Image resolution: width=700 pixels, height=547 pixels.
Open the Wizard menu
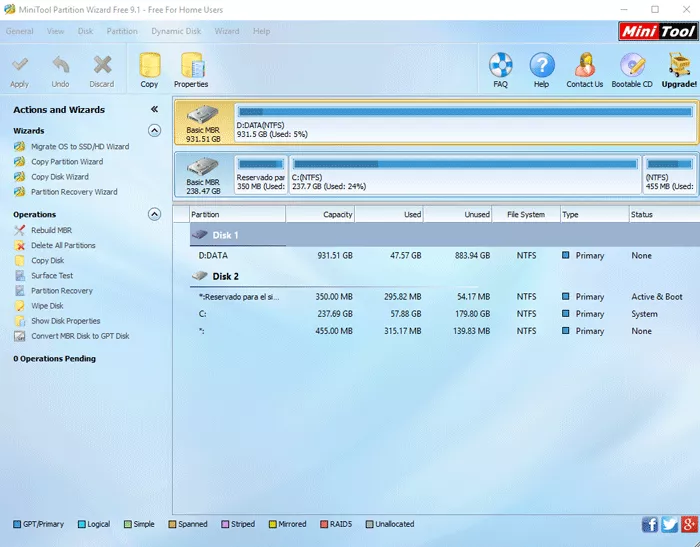(227, 31)
